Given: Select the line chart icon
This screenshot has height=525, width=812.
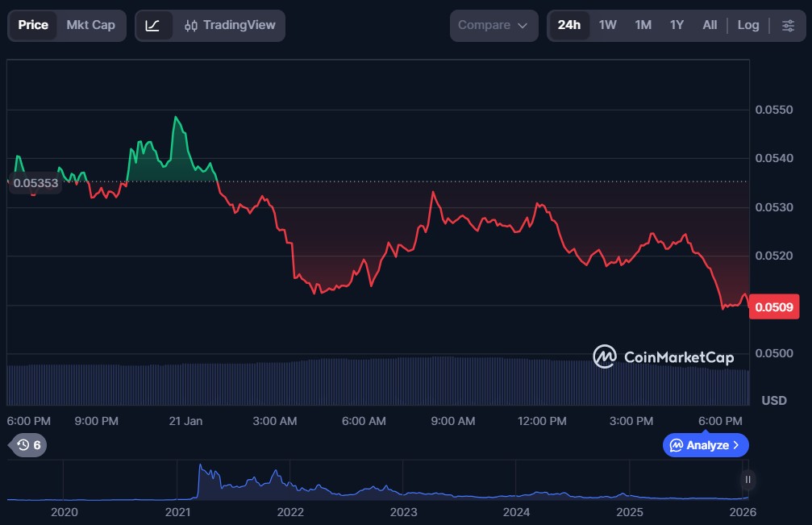Looking at the screenshot, I should click(x=153, y=25).
